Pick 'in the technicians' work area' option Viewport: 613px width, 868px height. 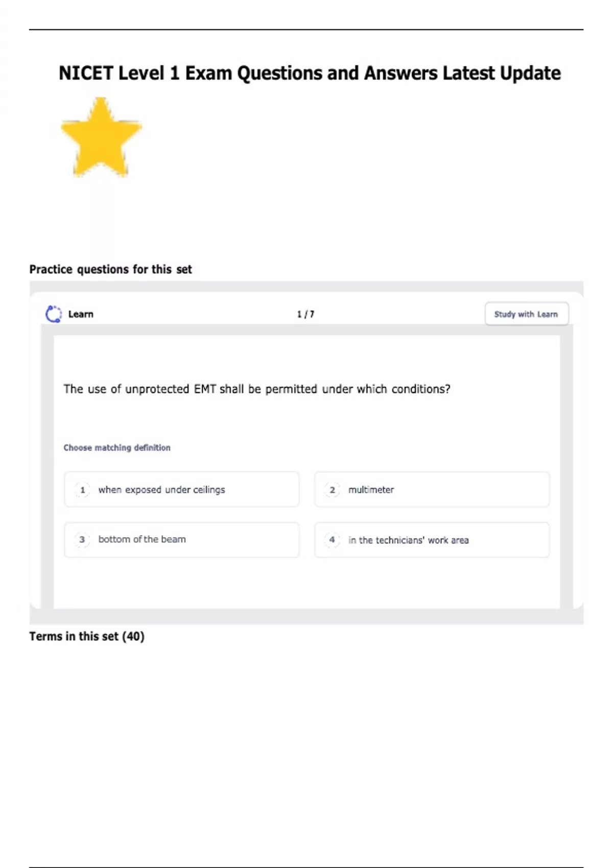click(x=432, y=540)
